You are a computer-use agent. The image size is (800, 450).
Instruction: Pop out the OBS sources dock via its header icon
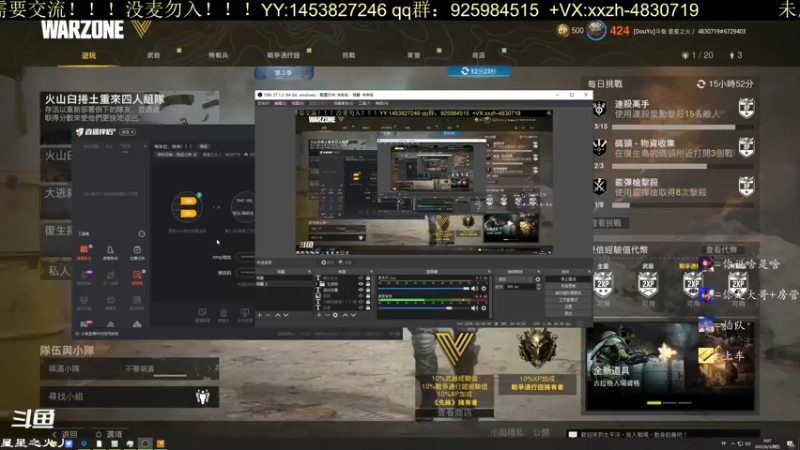tap(371, 271)
